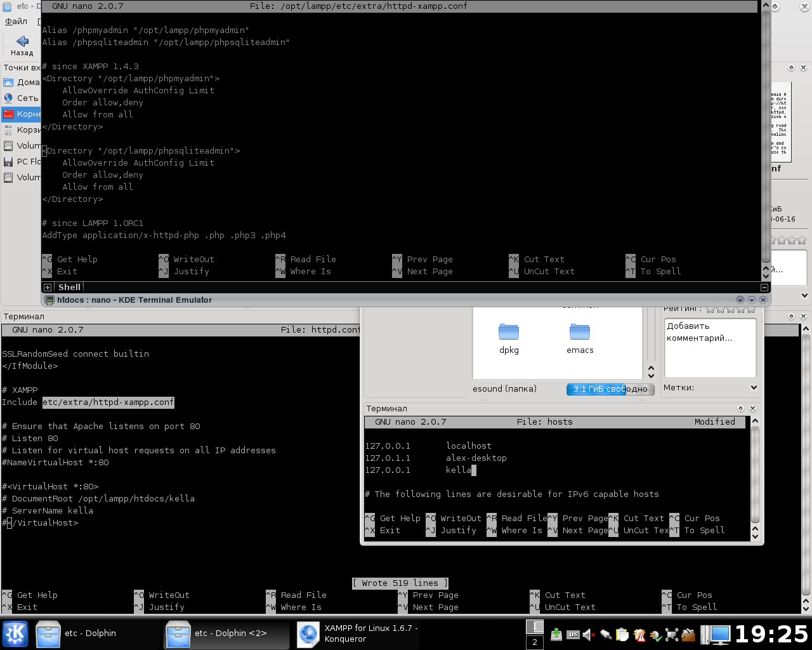
Task: Click the 'esound (папка)' status bar text
Action: click(x=504, y=388)
